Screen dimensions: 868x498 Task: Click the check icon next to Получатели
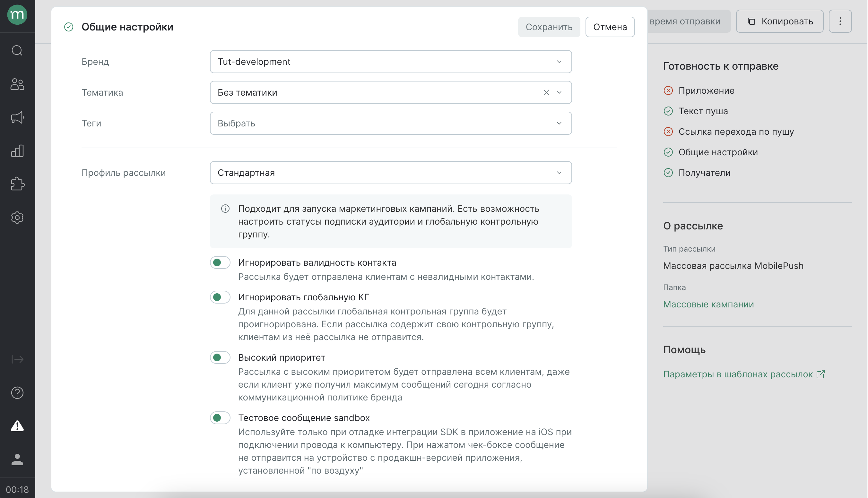tap(668, 173)
